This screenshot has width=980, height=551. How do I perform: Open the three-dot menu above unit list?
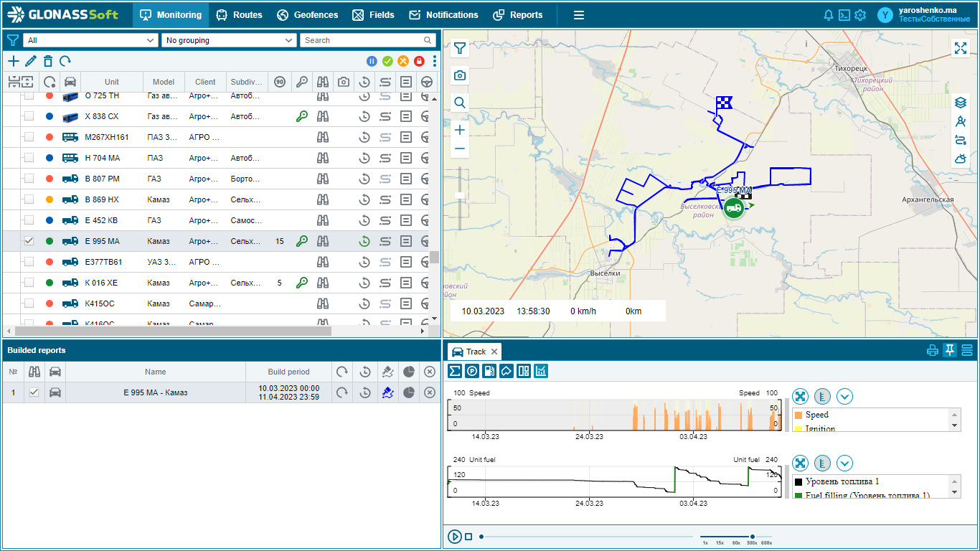[x=434, y=62]
